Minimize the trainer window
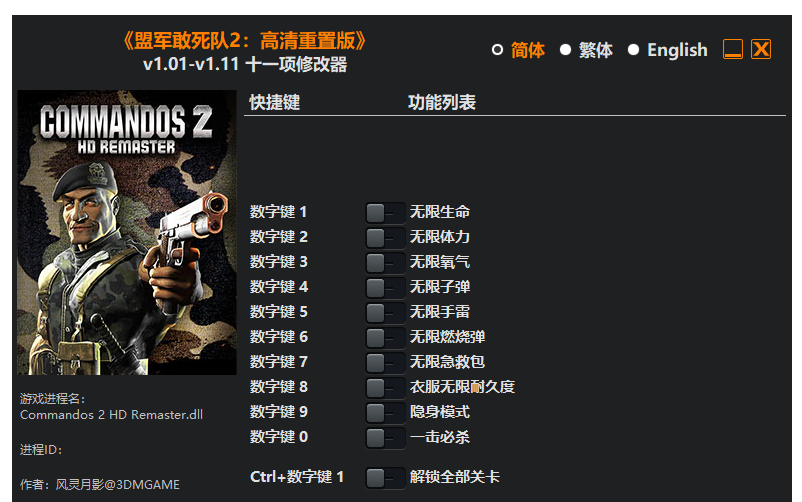This screenshot has width=802, height=502. point(732,49)
